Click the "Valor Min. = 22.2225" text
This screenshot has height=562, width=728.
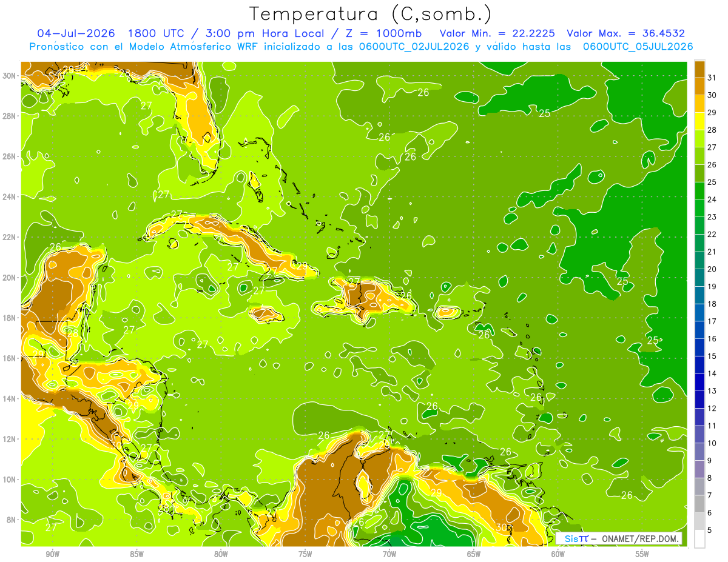coord(498,33)
